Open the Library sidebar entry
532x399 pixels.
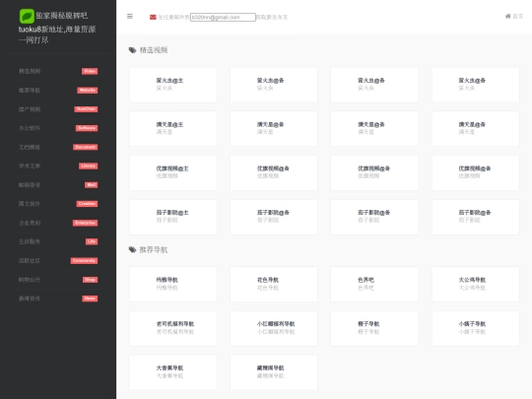[58, 166]
